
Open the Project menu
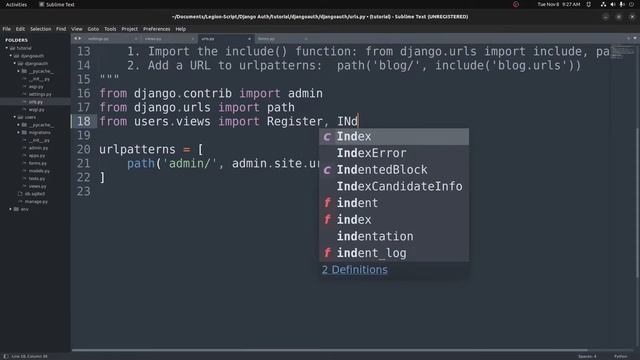click(x=129, y=29)
